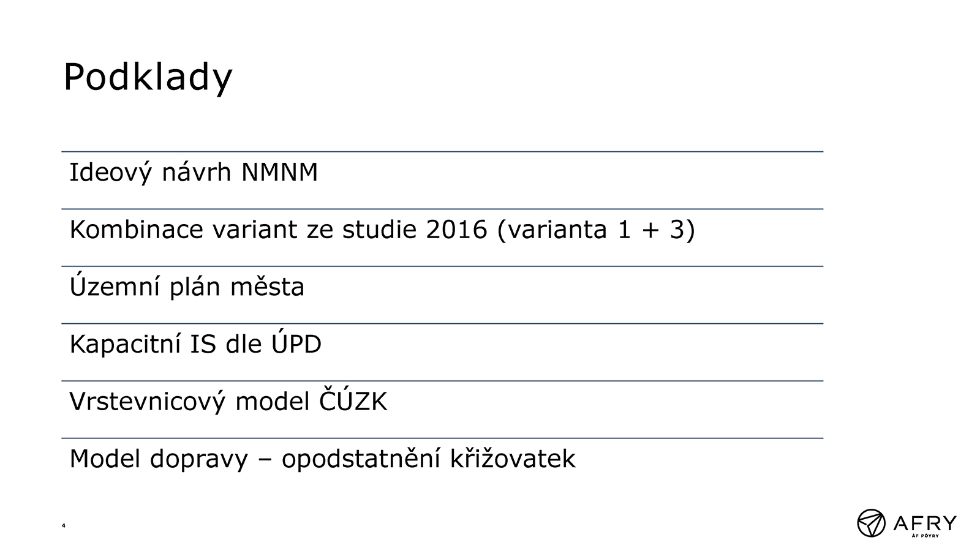The width and height of the screenshot is (980, 551).
Task: Click the AFRY wordmark text
Action: point(924,523)
